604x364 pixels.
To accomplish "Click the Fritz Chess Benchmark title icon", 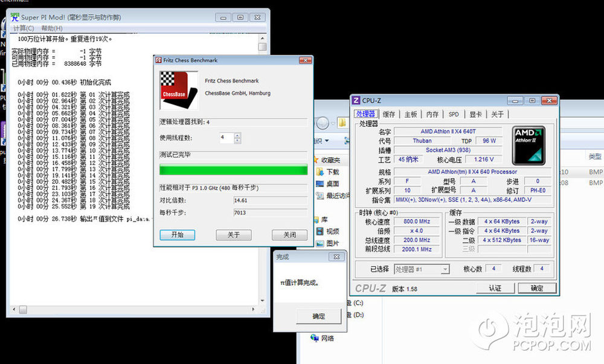I will point(158,60).
